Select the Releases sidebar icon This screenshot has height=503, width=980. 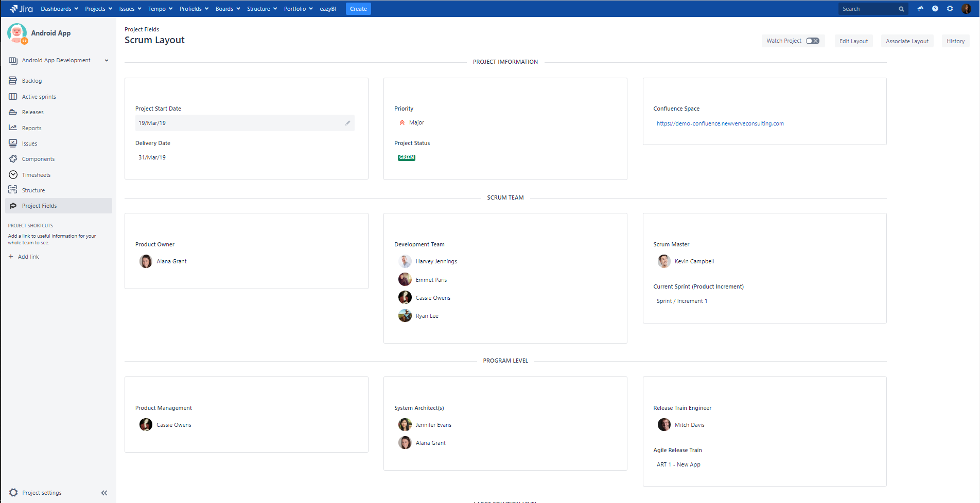point(12,112)
